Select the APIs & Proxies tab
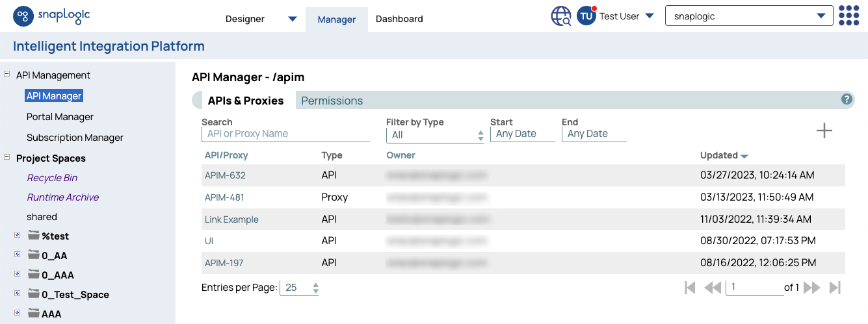868x324 pixels. [x=246, y=101]
